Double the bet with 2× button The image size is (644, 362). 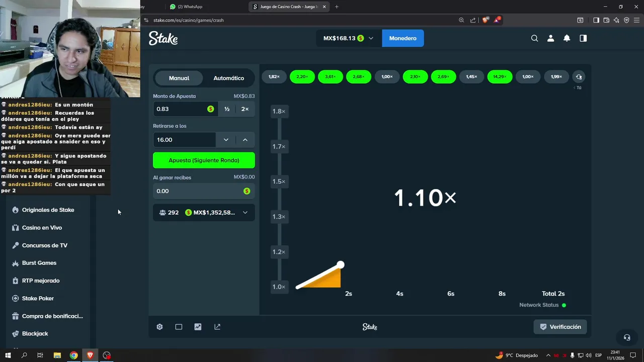click(245, 109)
